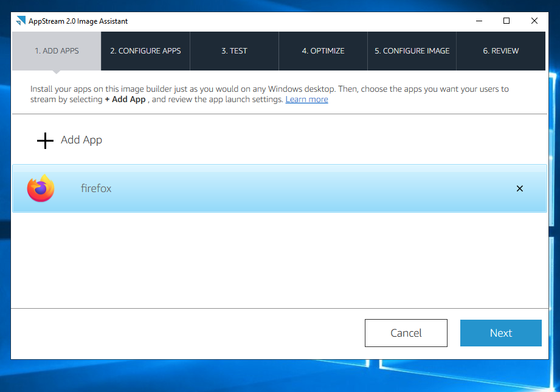Click the Cancel button
Viewport: 560px width, 392px height.
(x=406, y=333)
